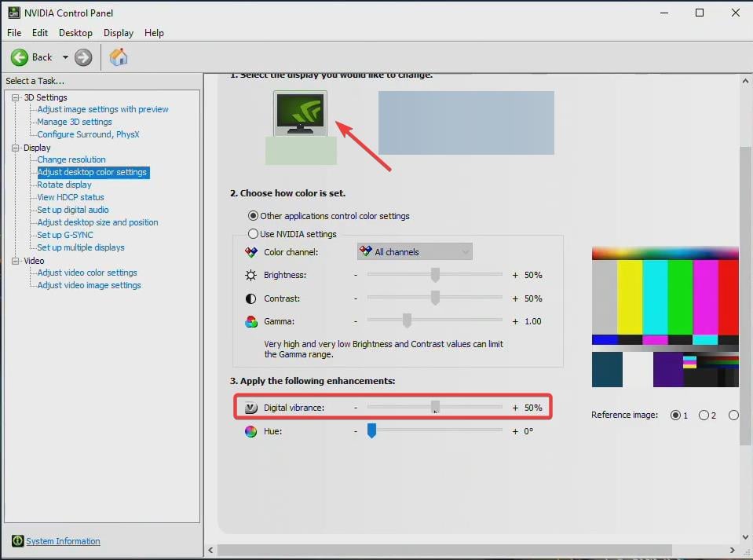Click the horizontal scrollbar right arrow
The height and width of the screenshot is (560, 753).
pos(732,551)
